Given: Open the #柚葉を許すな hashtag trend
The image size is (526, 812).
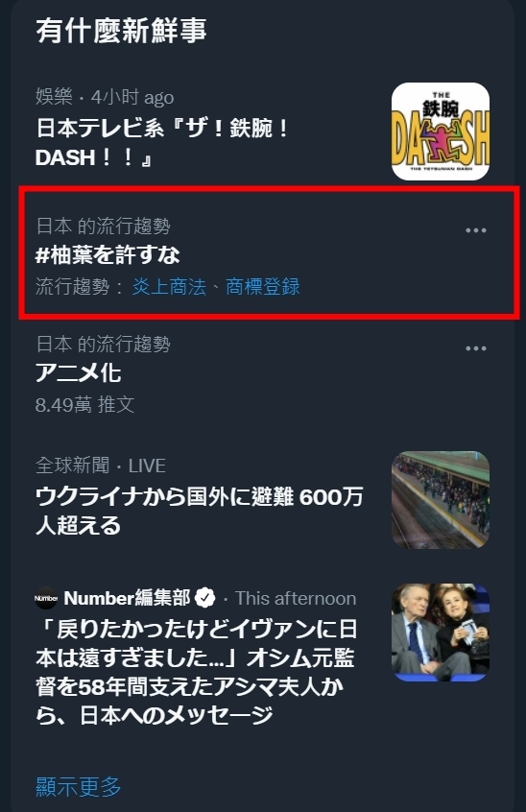Looking at the screenshot, I should 108,254.
